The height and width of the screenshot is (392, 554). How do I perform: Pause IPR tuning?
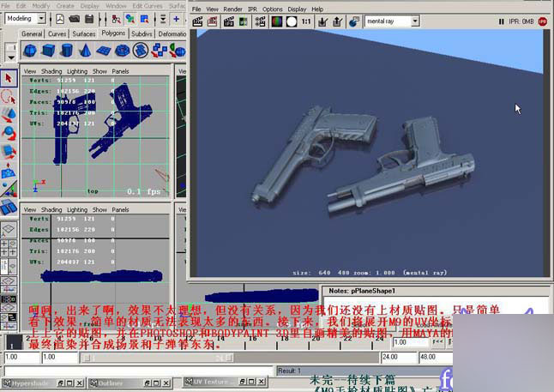[501, 21]
